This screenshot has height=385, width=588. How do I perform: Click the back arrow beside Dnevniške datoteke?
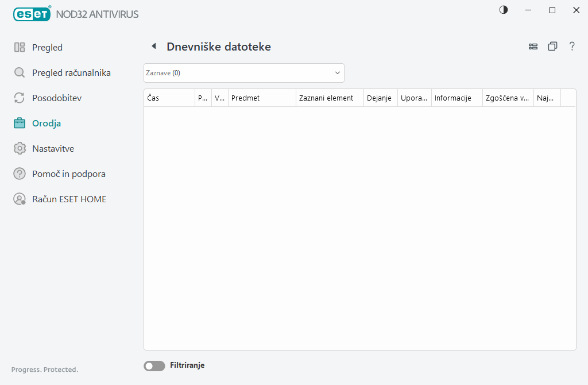[153, 47]
